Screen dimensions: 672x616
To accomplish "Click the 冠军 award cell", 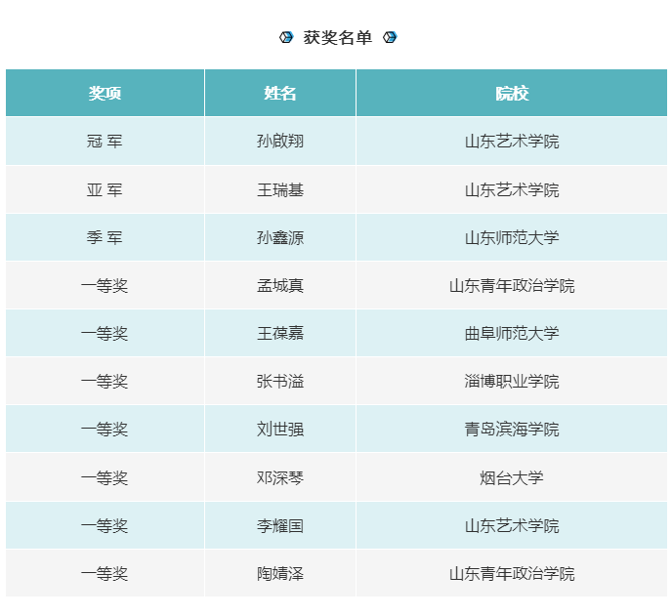I will pyautogui.click(x=105, y=142).
